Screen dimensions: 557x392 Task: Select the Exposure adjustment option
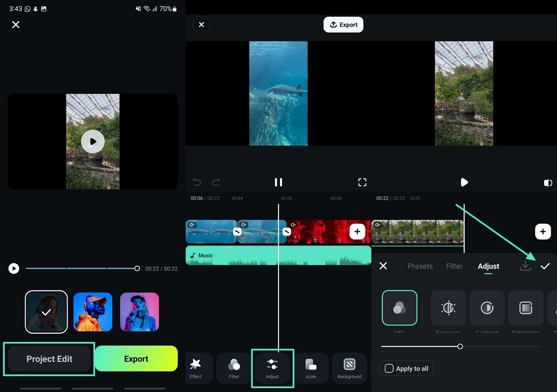coord(448,308)
